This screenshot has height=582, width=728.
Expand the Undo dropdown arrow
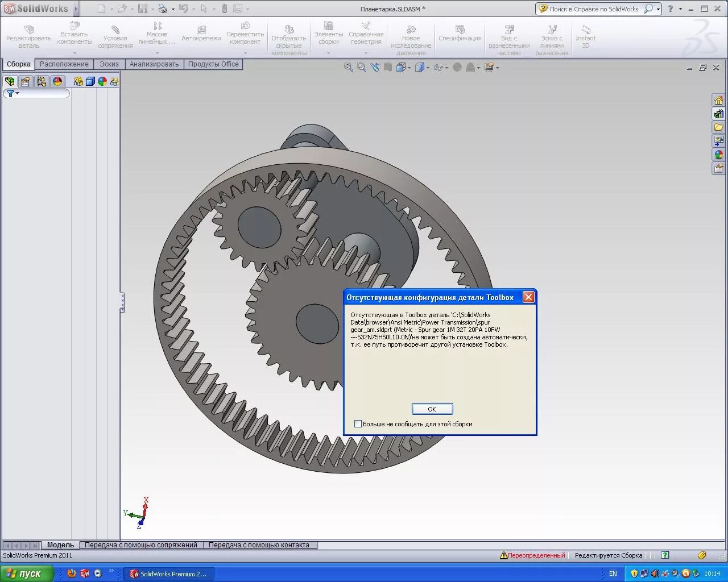[193, 9]
